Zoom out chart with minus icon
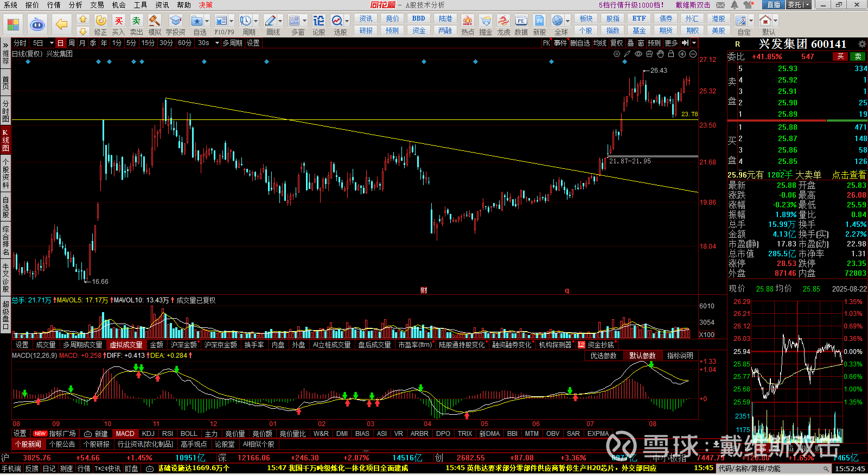Viewport: 868px width, 475px height. pos(693,54)
